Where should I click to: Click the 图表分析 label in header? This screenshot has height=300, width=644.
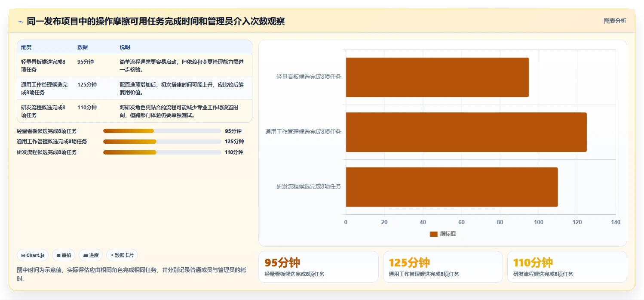615,21
